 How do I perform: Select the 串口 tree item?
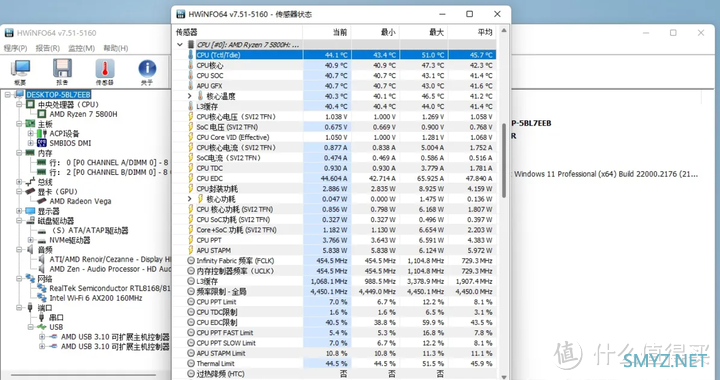(56, 317)
